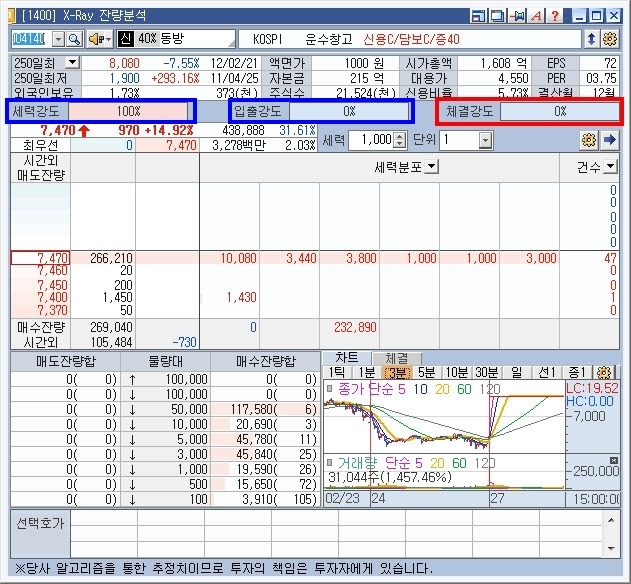Click the 7,460 price row
This screenshot has height=584, width=631.
(41, 270)
